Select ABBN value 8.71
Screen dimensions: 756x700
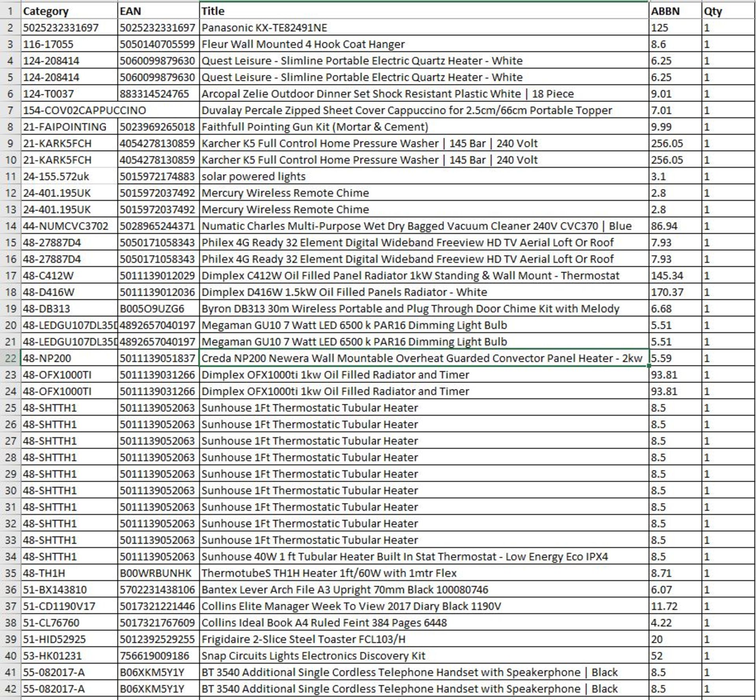coord(675,573)
